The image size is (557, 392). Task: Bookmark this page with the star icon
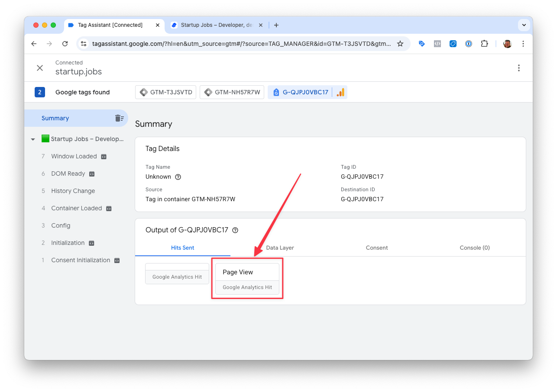tap(400, 44)
